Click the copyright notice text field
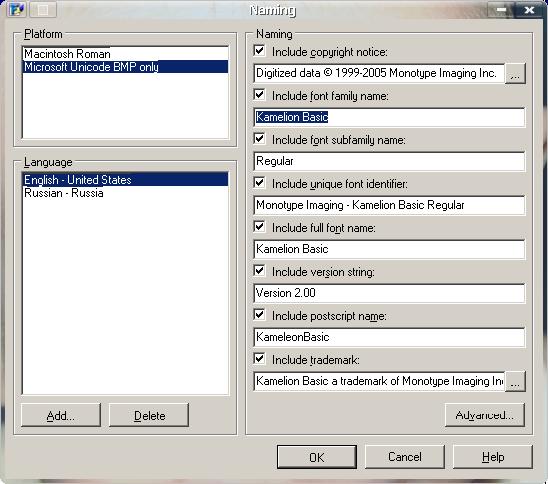This screenshot has width=548, height=484. coord(380,73)
